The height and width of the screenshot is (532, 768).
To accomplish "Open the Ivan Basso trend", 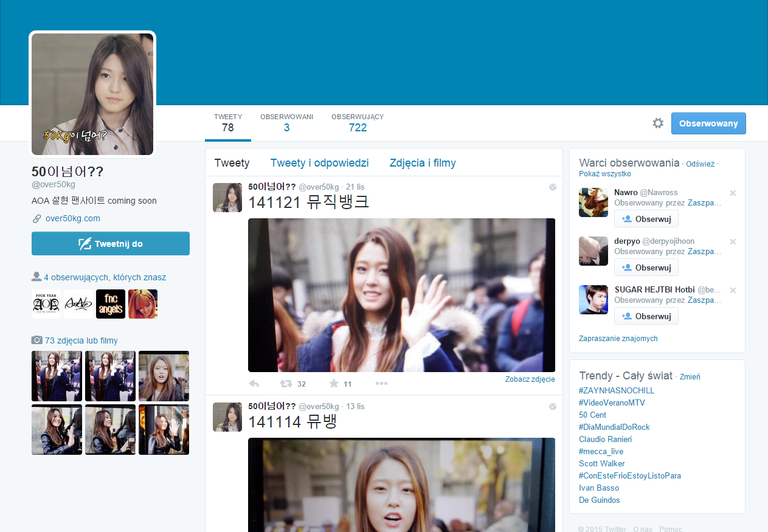I will click(599, 488).
